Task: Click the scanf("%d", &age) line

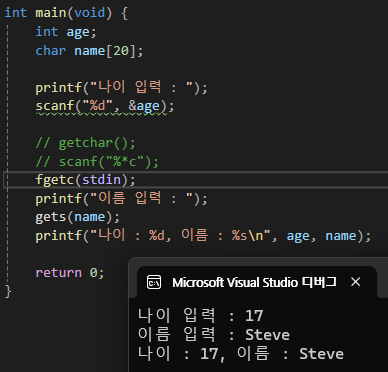Action: tap(105, 106)
